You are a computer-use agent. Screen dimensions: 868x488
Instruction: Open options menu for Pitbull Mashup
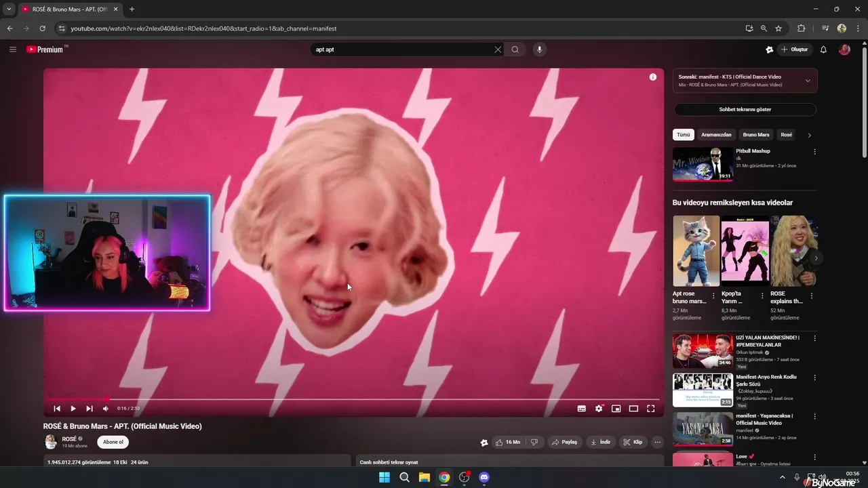814,152
